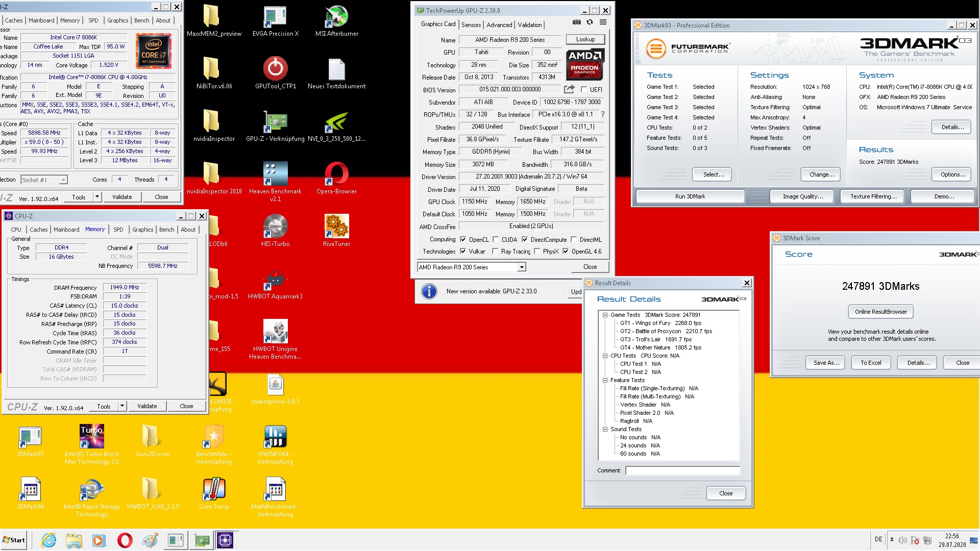Switch to the Advanced tab in GPU-Z
Image resolution: width=980 pixels, height=551 pixels.
pyautogui.click(x=499, y=24)
